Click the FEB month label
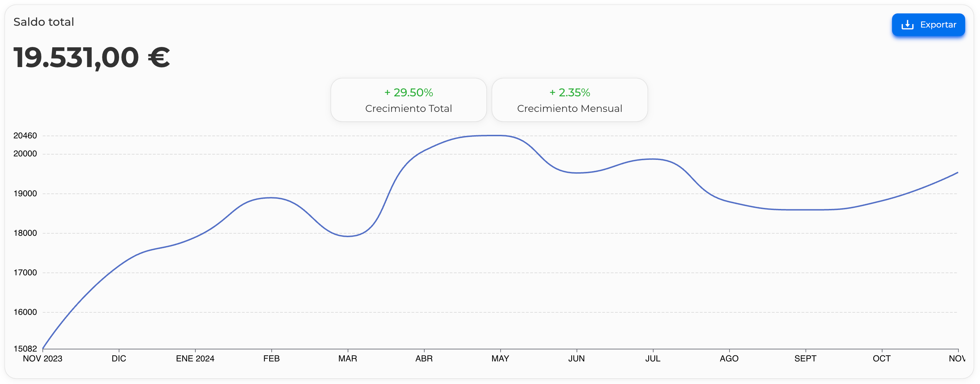Image resolution: width=980 pixels, height=384 pixels. click(x=271, y=359)
